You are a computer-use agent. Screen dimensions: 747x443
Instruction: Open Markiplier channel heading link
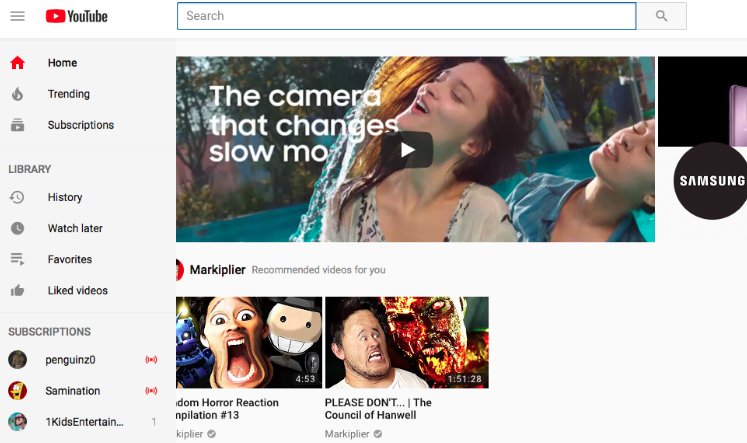218,270
